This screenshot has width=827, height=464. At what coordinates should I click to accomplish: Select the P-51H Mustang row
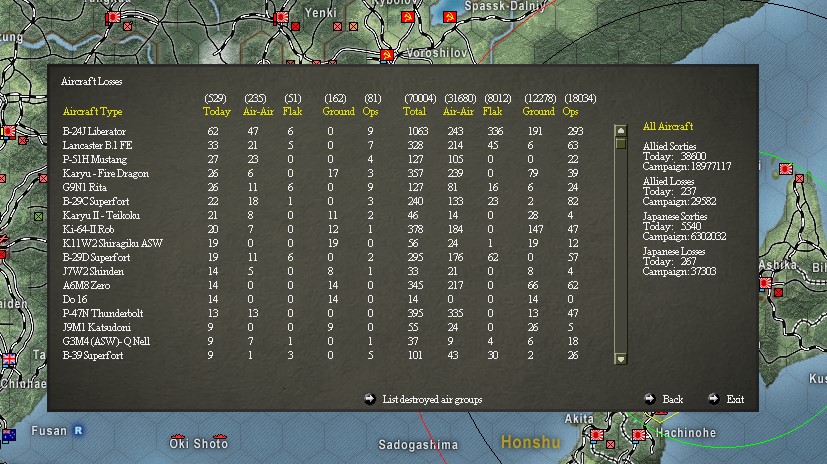pyautogui.click(x=323, y=159)
